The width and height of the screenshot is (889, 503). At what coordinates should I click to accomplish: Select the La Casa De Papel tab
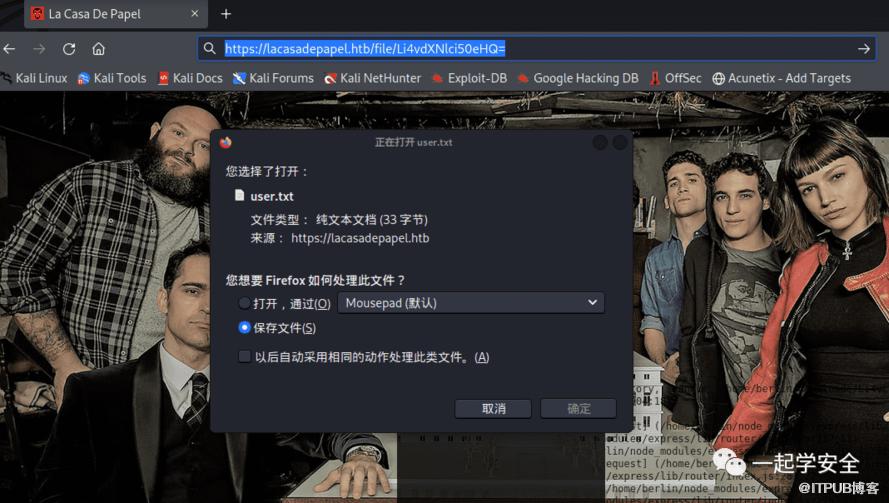click(116, 14)
